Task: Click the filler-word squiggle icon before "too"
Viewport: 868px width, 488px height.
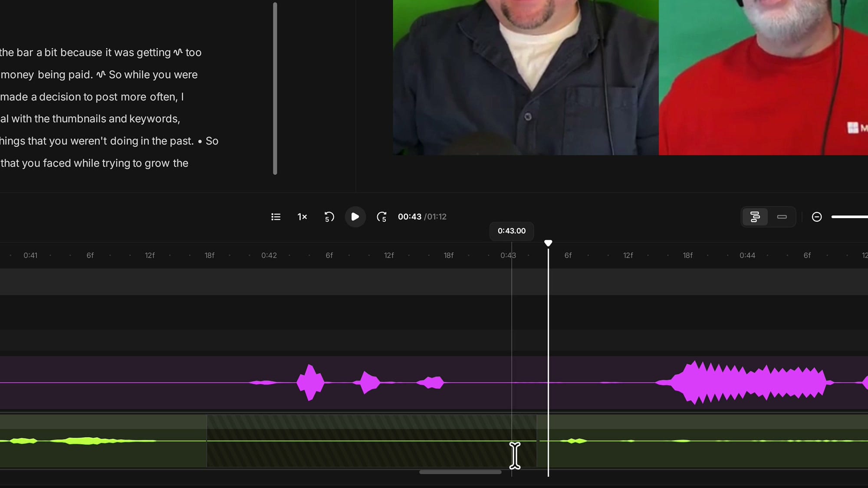Action: click(x=178, y=52)
